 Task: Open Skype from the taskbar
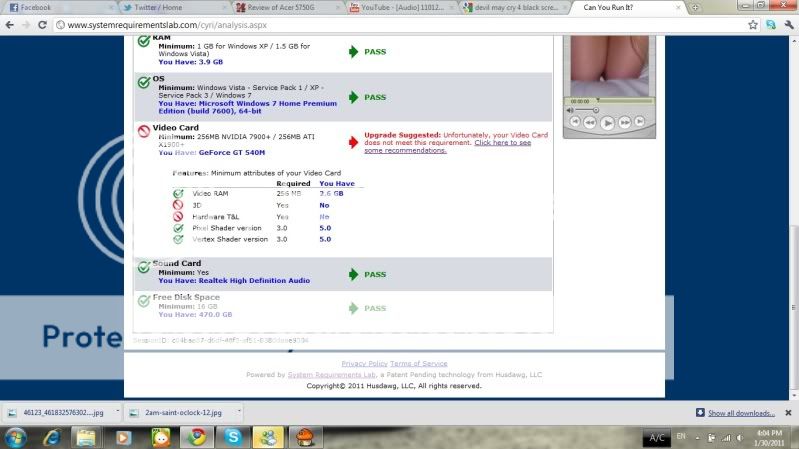[232, 437]
